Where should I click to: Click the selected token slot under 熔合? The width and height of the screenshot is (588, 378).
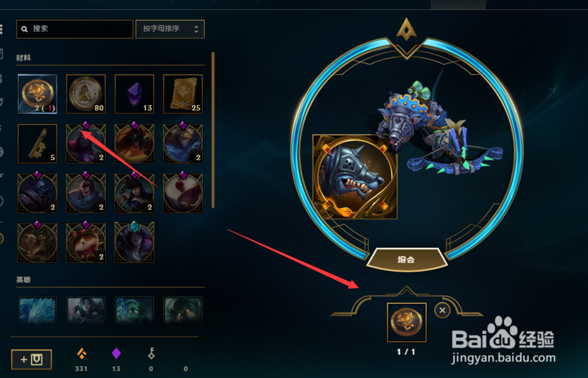click(x=407, y=323)
